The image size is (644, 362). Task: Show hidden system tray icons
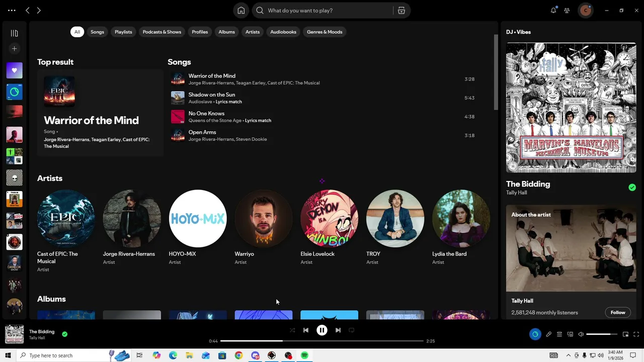569,355
